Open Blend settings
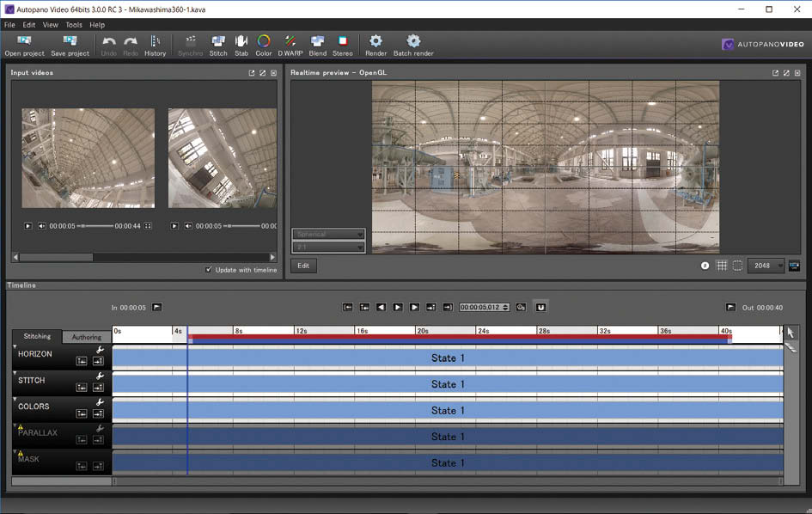 pyautogui.click(x=317, y=46)
